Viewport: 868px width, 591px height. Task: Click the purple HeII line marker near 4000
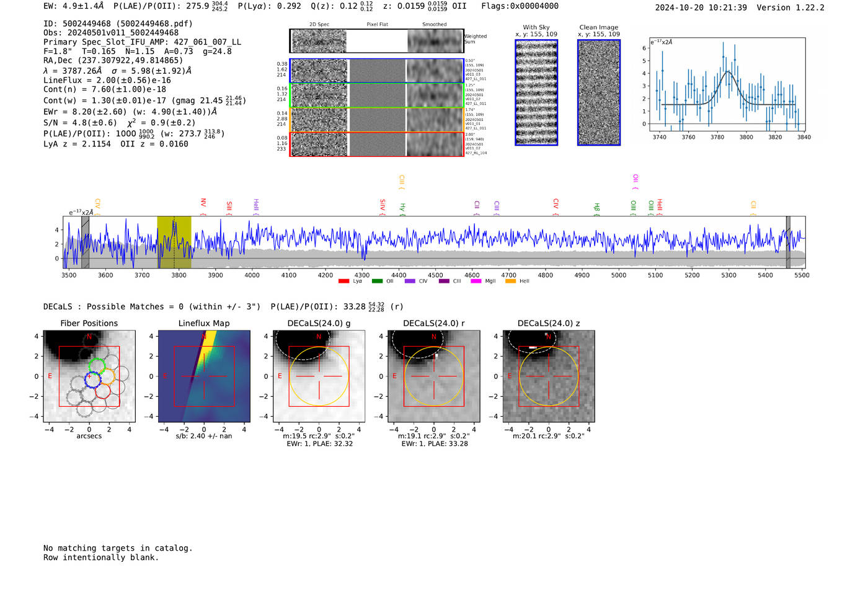255,207
